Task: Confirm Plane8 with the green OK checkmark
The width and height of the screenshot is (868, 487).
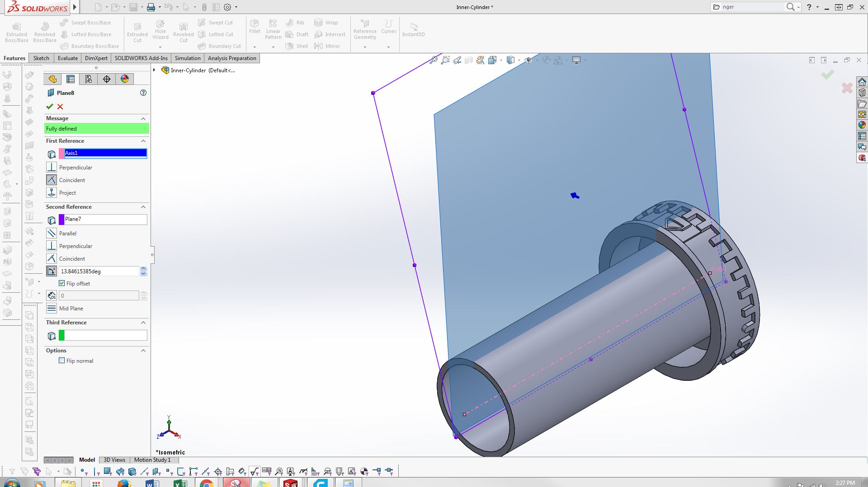Action: click(50, 107)
